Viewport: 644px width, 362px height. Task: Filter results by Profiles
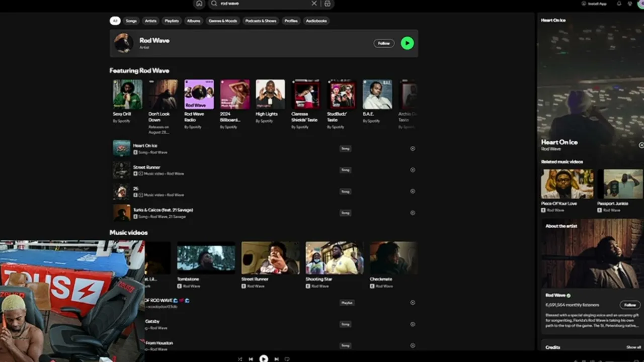point(291,21)
